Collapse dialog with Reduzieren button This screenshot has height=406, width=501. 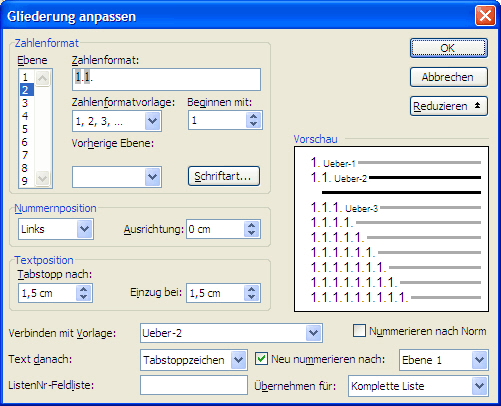pyautogui.click(x=449, y=106)
